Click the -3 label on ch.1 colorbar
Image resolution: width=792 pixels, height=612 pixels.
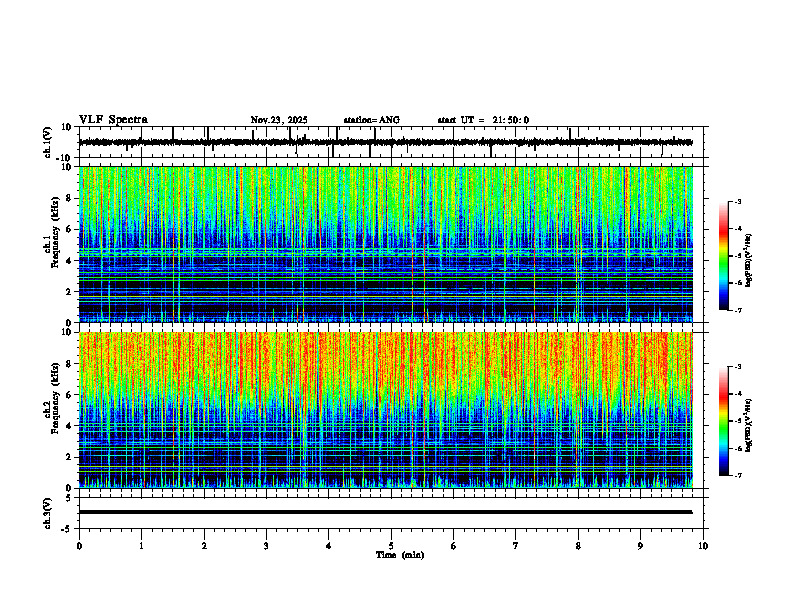737,201
